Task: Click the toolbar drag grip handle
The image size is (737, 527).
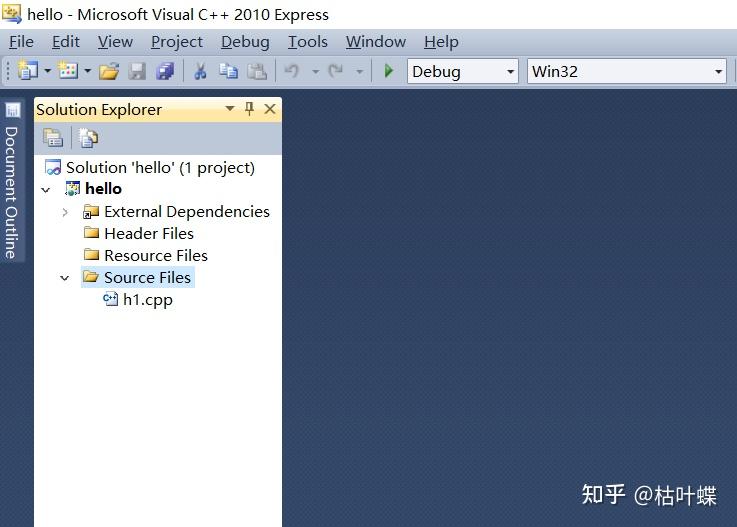Action: (x=7, y=71)
